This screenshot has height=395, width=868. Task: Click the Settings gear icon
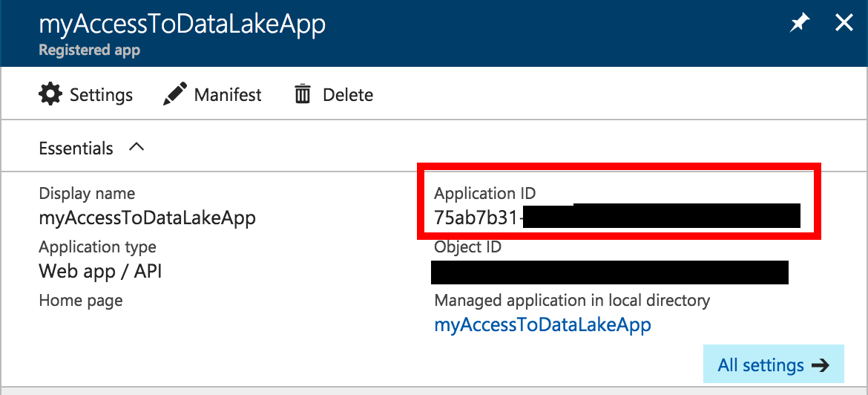pos(50,94)
